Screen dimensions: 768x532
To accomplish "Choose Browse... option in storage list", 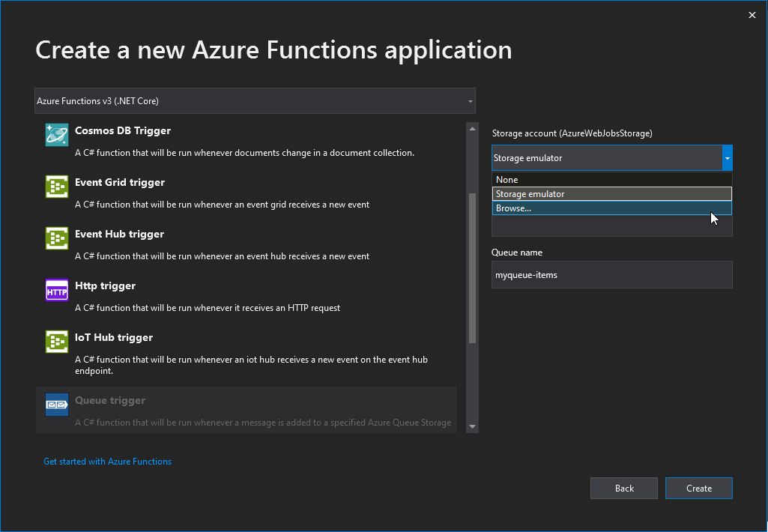I will [x=611, y=208].
